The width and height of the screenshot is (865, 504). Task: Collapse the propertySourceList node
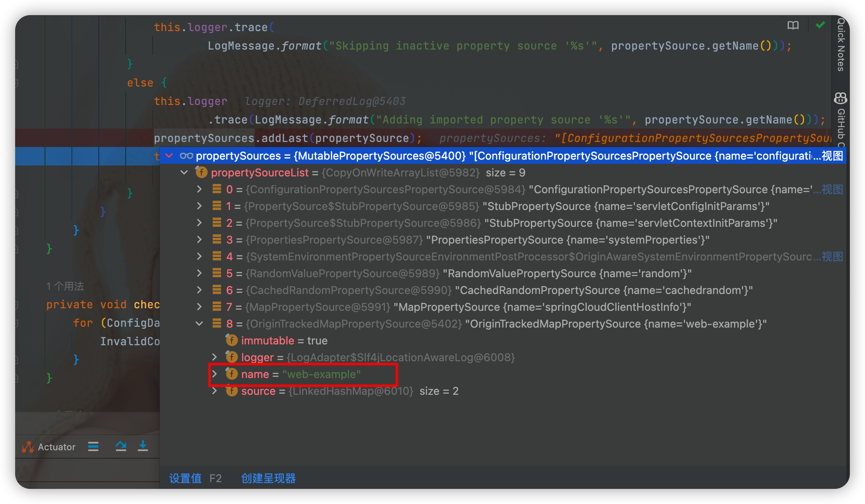pos(184,172)
